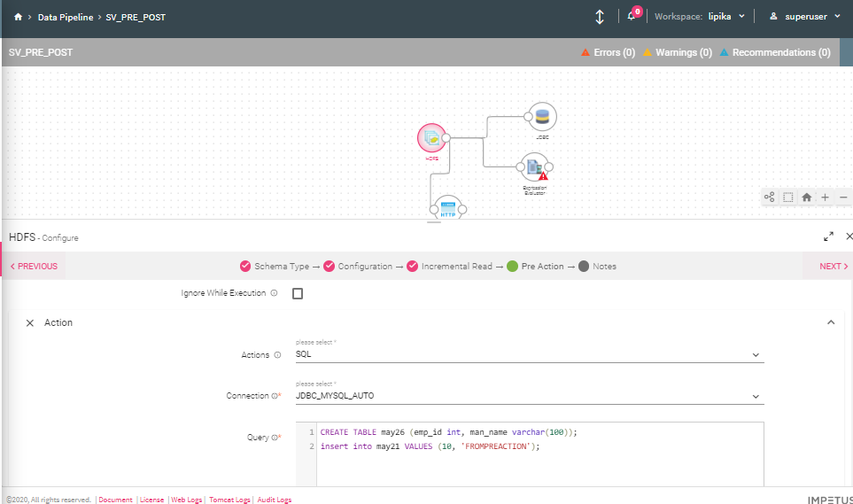853x504 pixels.
Task: Open superuser account menu
Action: pyautogui.click(x=805, y=17)
